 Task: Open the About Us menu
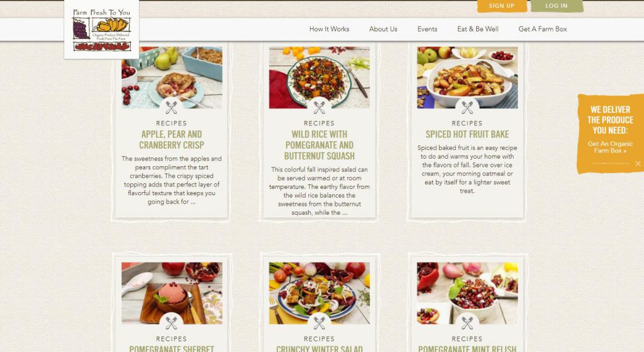[x=383, y=29]
